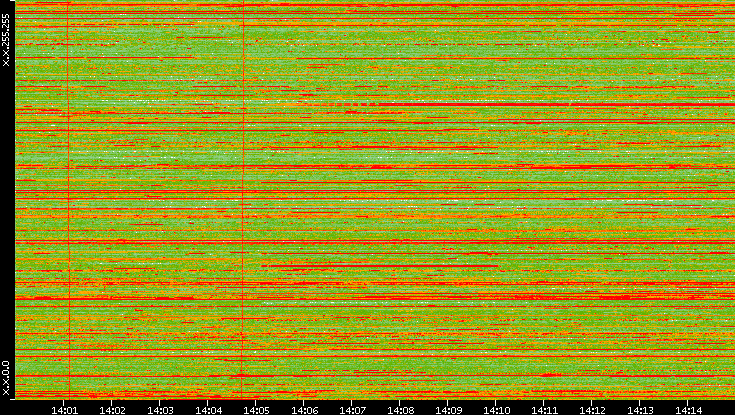Select the 14:03 time axis label
This screenshot has width=735, height=415.
point(160,410)
